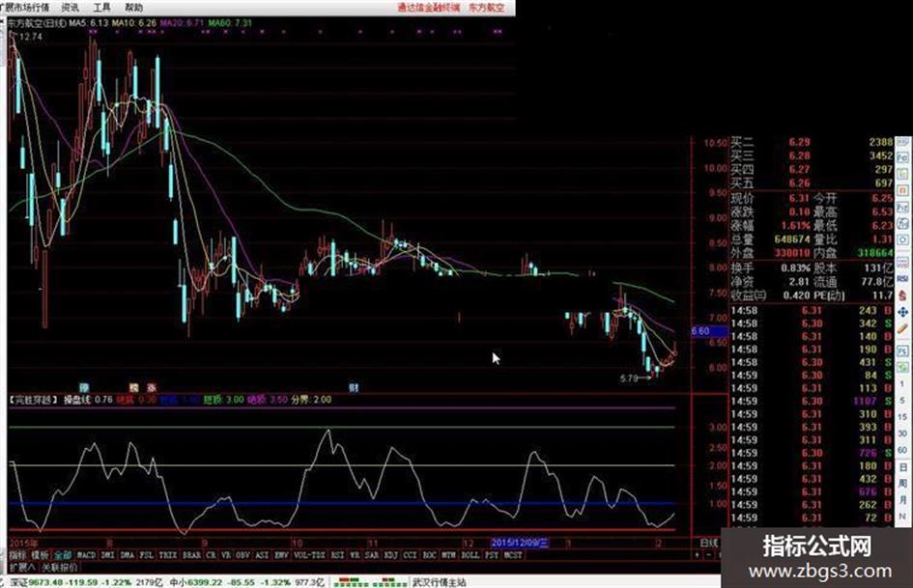Click the N period button in sidebar

click(902, 517)
